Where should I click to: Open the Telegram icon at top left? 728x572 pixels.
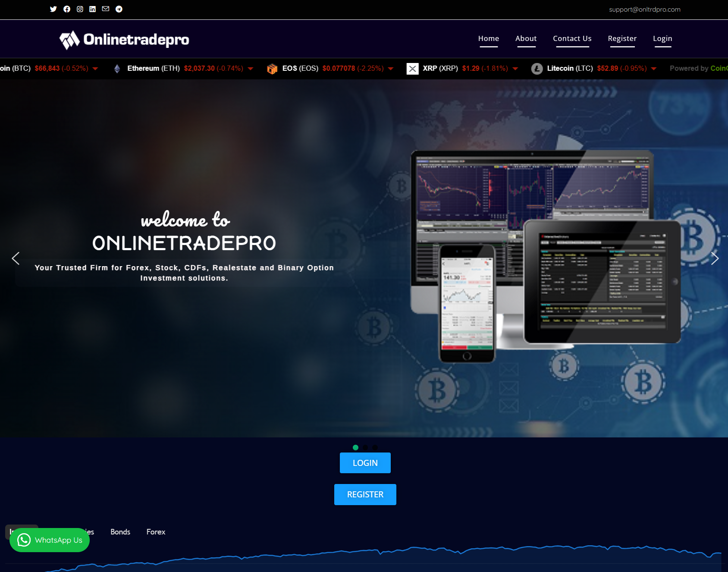119,9
